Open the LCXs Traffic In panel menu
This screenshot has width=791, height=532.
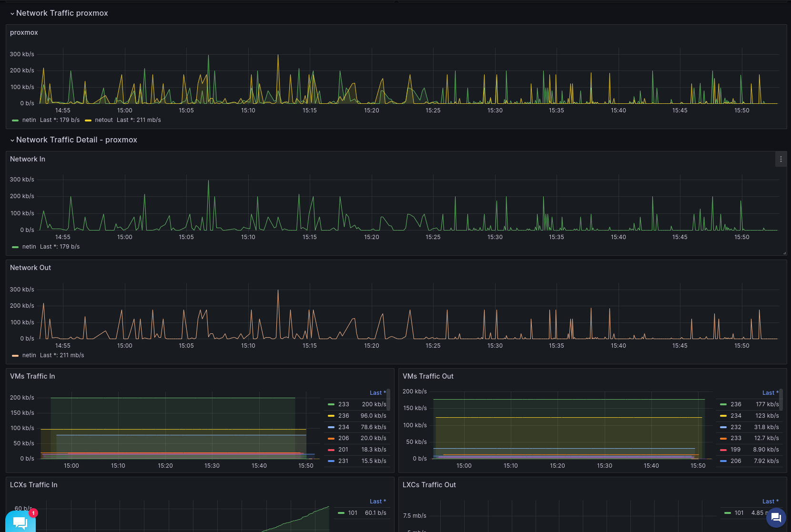[33, 484]
